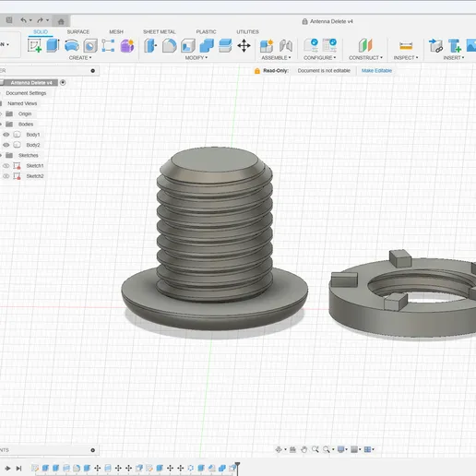Screen dimensions: 476x476
Task: Play the design timeline
Action: 7,469
